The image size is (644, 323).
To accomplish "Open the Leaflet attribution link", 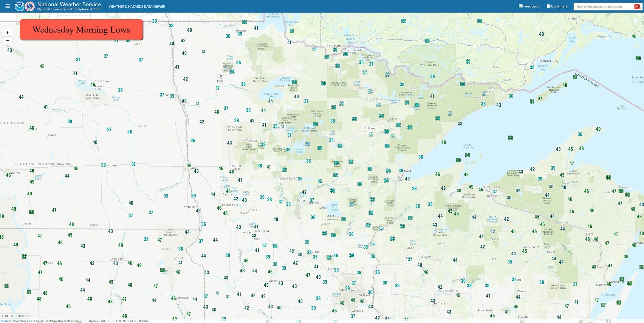I will pyautogui.click(x=5, y=321).
